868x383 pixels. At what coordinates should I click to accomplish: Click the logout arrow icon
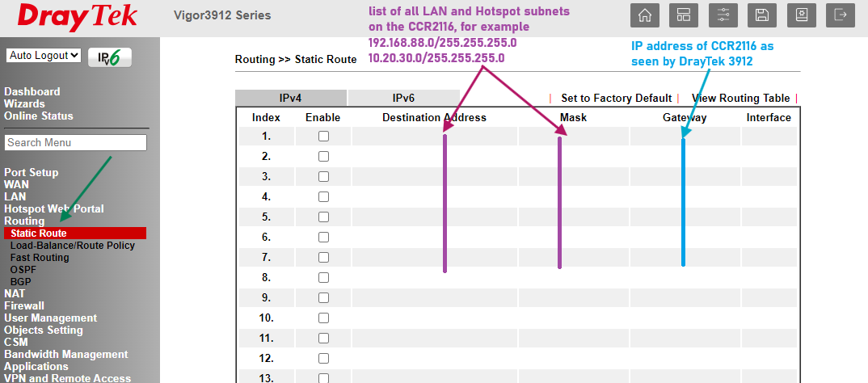point(841,15)
